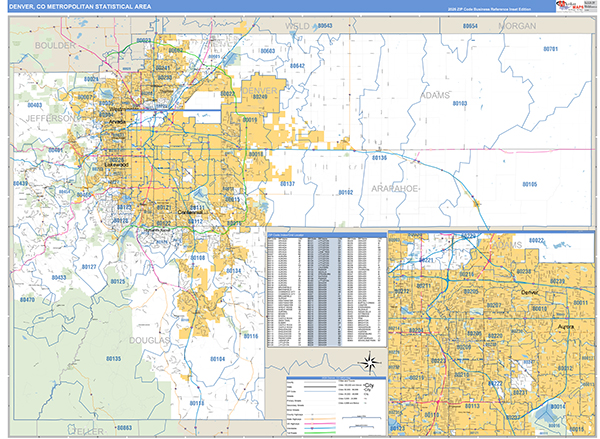Click ZIP code 80136 on the map
This screenshot has width=600, height=439.
click(379, 158)
